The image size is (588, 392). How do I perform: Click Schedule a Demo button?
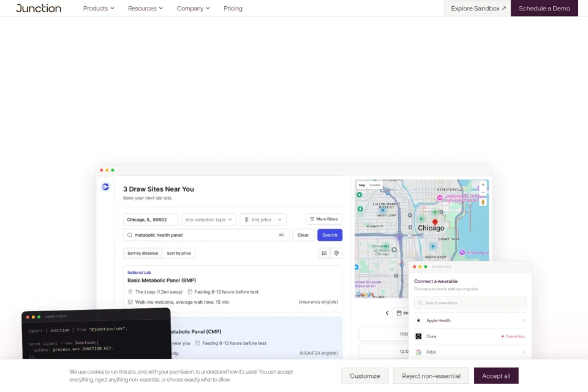click(544, 8)
